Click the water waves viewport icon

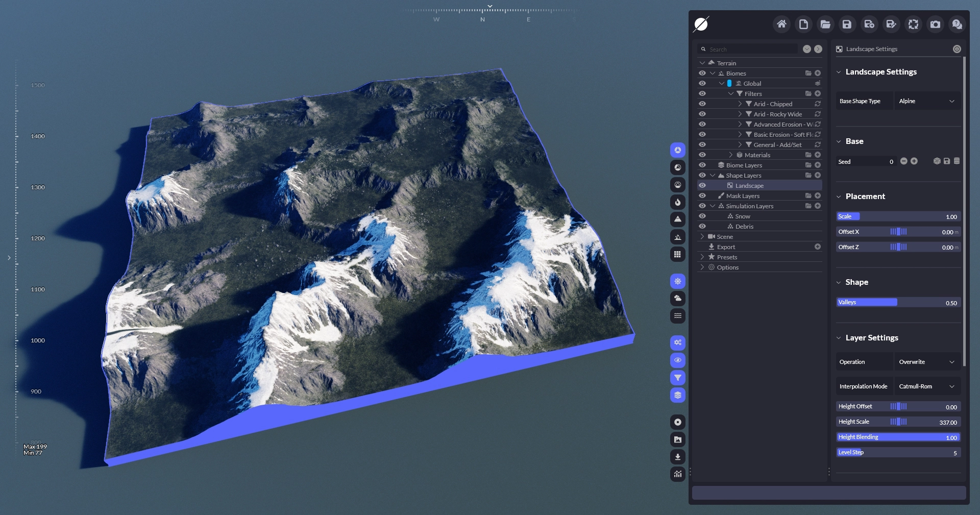(677, 315)
